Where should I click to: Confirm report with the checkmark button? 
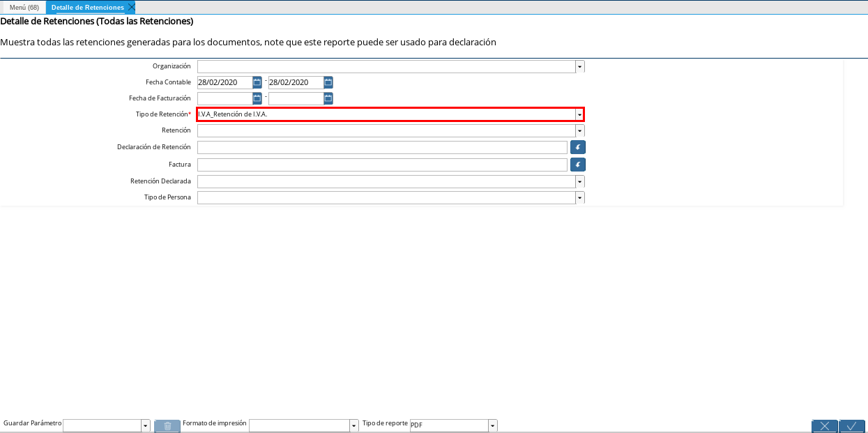(852, 426)
